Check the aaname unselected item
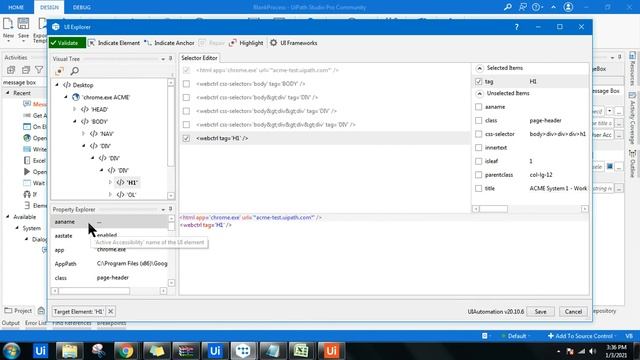 tap(478, 107)
